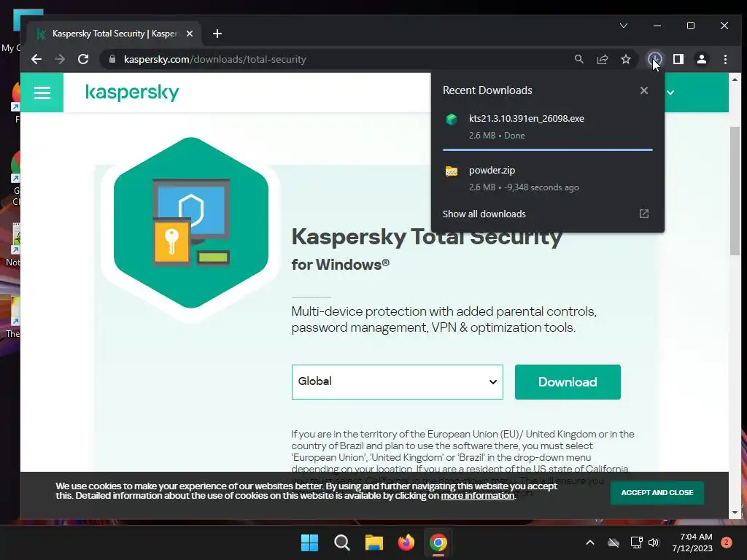Viewport: 747px width, 560px height.
Task: Open Chrome's three-dot menu
Action: click(725, 59)
